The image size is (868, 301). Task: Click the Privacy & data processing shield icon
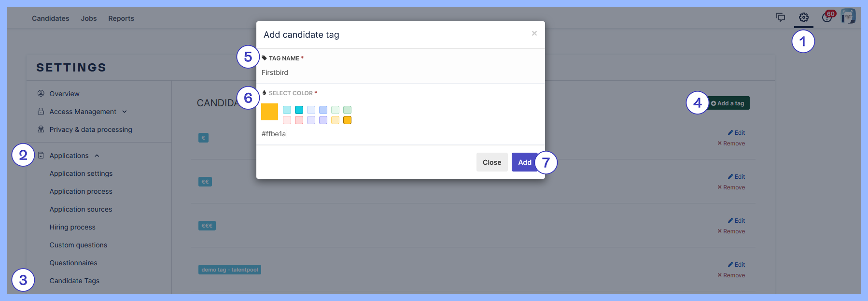point(41,129)
